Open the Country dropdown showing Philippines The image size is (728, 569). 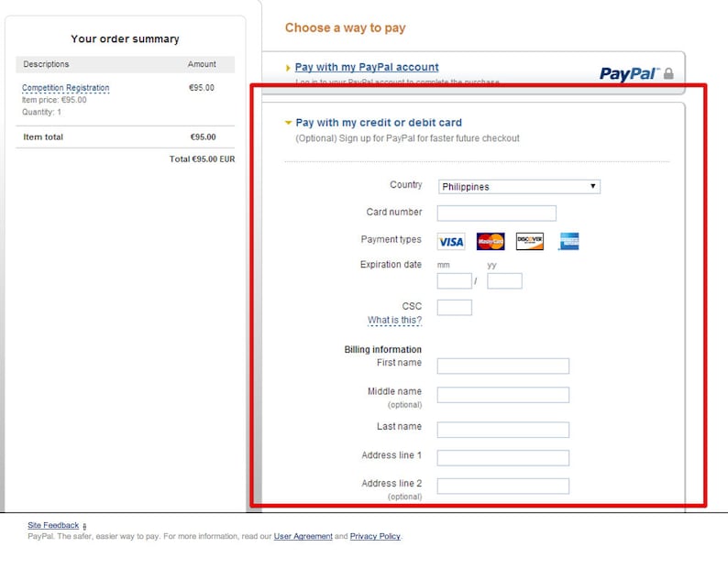[x=519, y=187]
